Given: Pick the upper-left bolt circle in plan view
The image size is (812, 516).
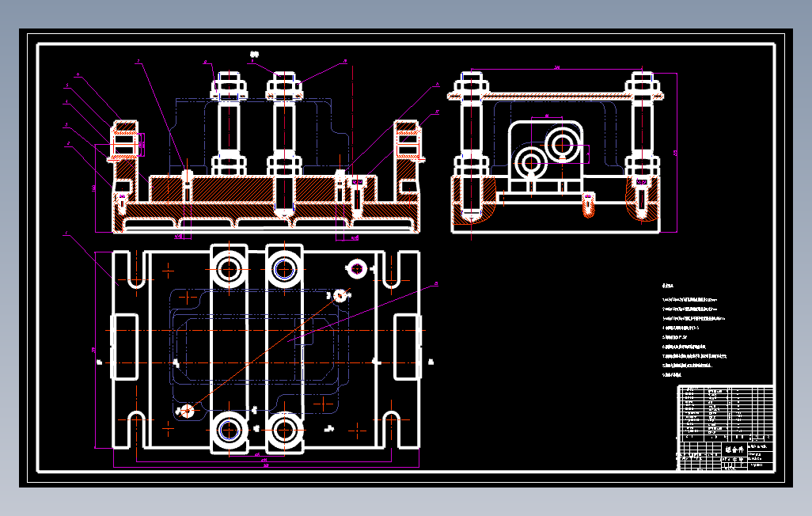Looking at the screenshot, I should click(x=229, y=269).
